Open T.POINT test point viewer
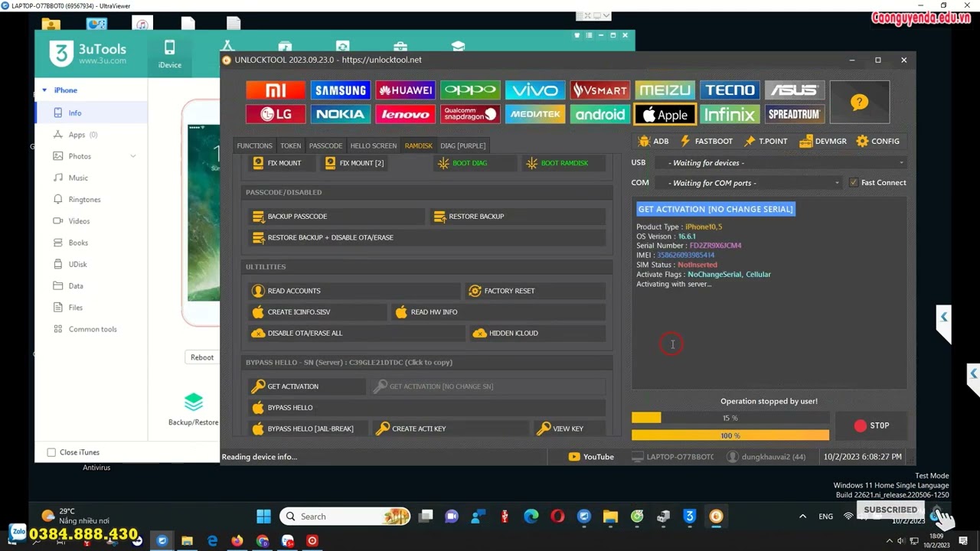This screenshot has width=980, height=551. [x=765, y=141]
